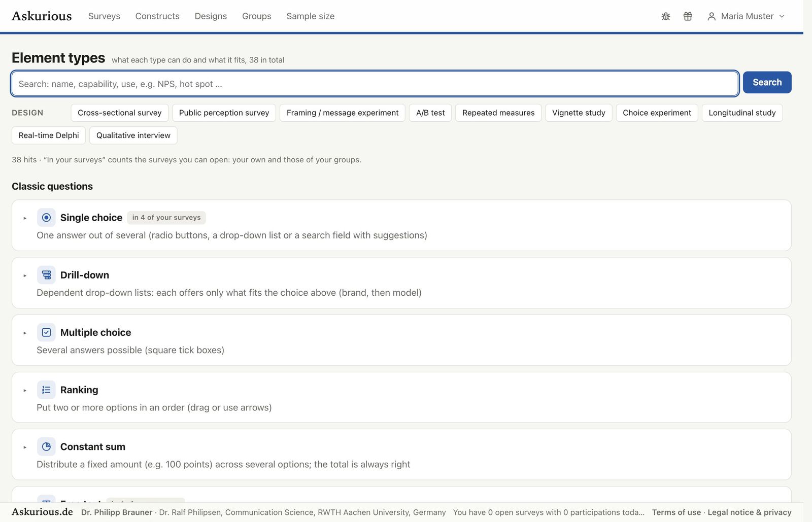Click the Ranking list icon

click(46, 390)
